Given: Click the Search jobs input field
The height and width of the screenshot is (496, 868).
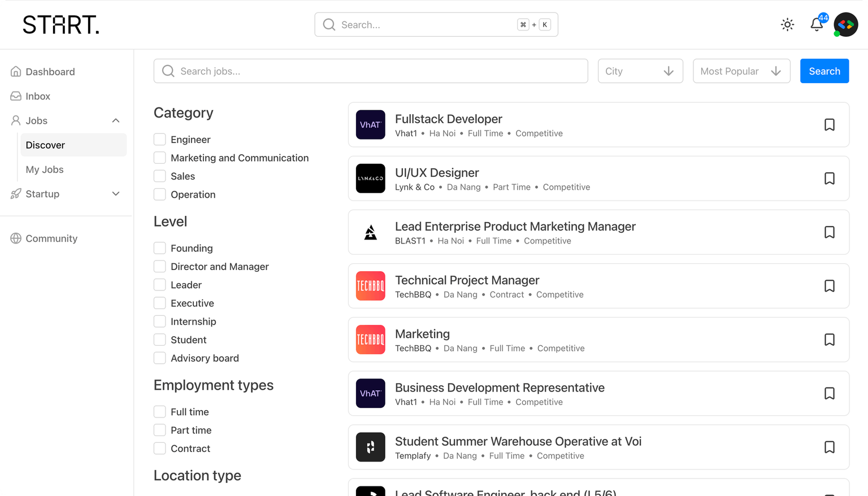Looking at the screenshot, I should 371,71.
